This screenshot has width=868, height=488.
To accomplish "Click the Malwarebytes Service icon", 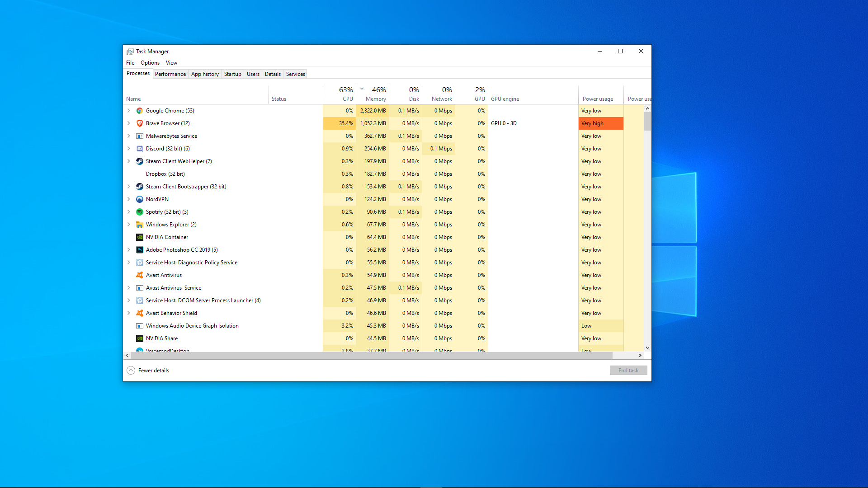I will (x=140, y=136).
